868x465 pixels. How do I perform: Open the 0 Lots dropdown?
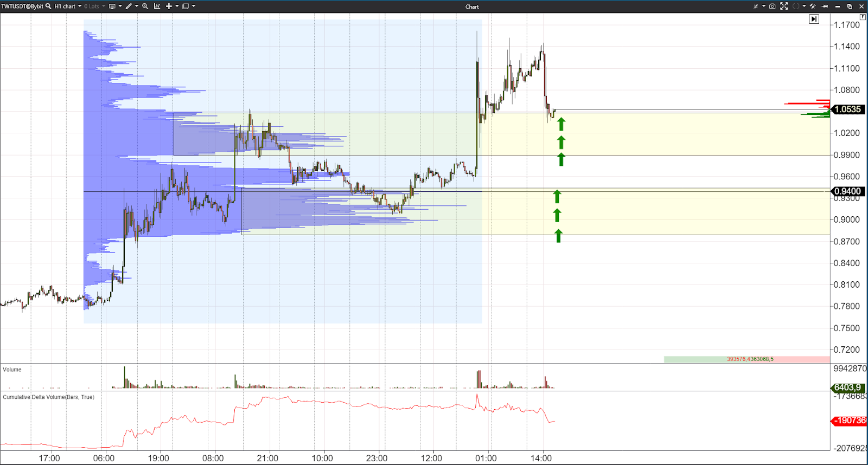pos(94,7)
